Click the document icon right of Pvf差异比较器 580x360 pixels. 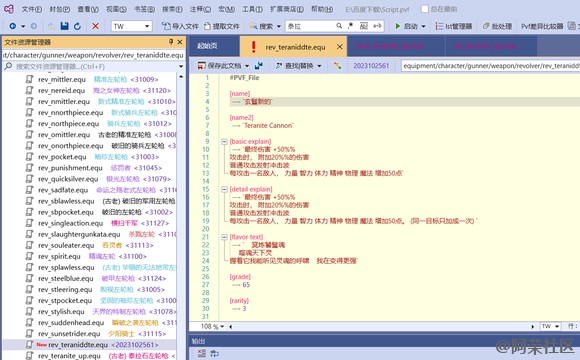click(571, 26)
